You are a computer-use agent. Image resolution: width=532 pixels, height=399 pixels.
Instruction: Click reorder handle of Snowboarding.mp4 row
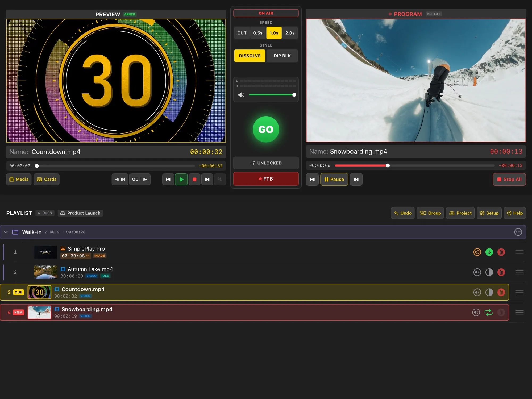[519, 312]
